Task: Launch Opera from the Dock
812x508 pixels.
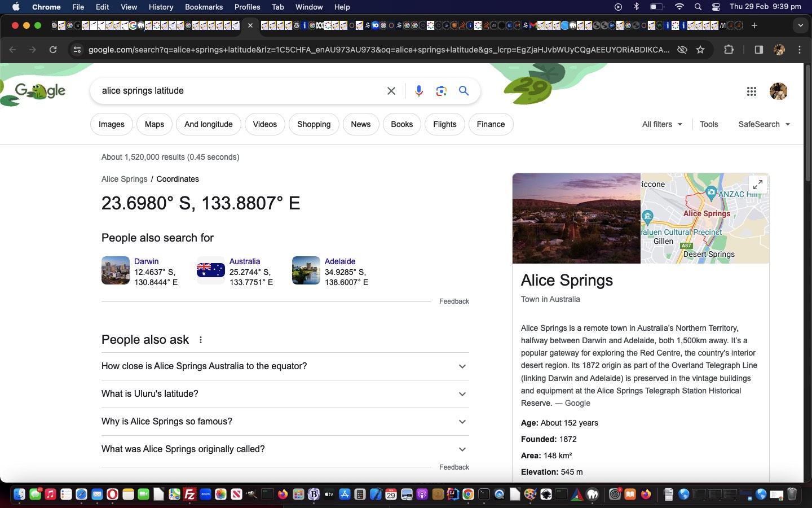Action: (x=112, y=494)
